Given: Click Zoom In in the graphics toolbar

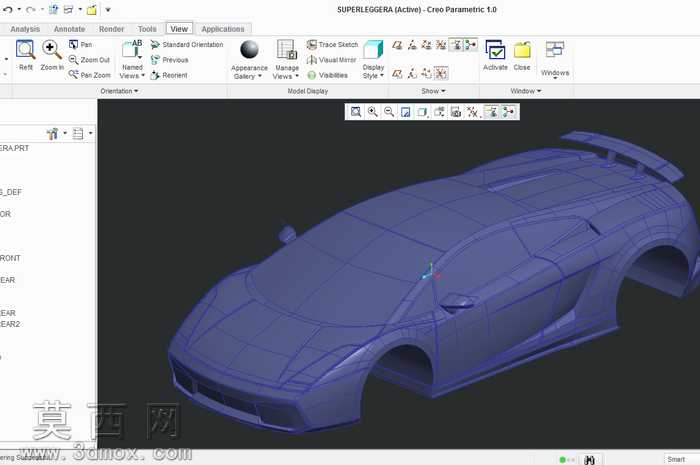Looking at the screenshot, I should pyautogui.click(x=372, y=112).
